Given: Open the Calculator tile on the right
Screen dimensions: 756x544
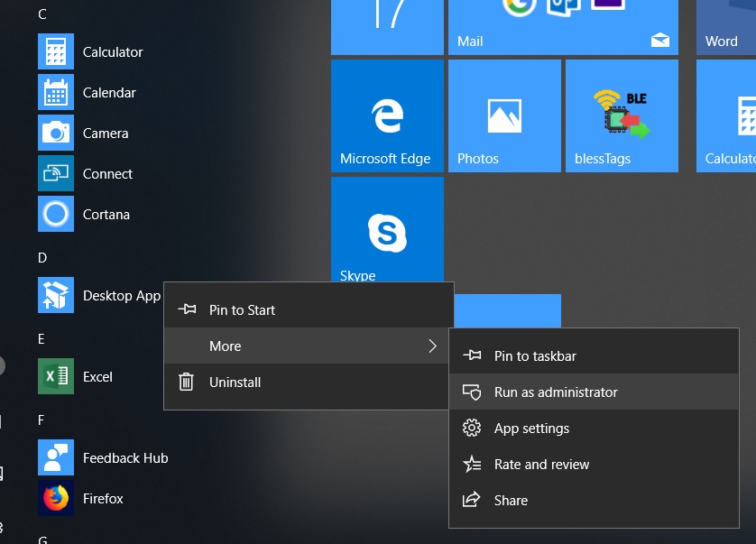Looking at the screenshot, I should click(726, 115).
